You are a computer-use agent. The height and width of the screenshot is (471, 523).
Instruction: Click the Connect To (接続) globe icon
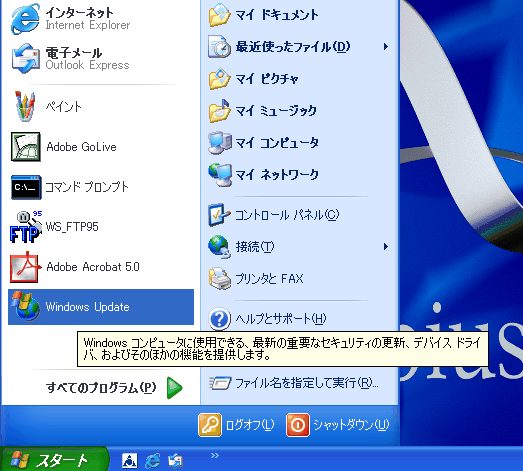219,247
